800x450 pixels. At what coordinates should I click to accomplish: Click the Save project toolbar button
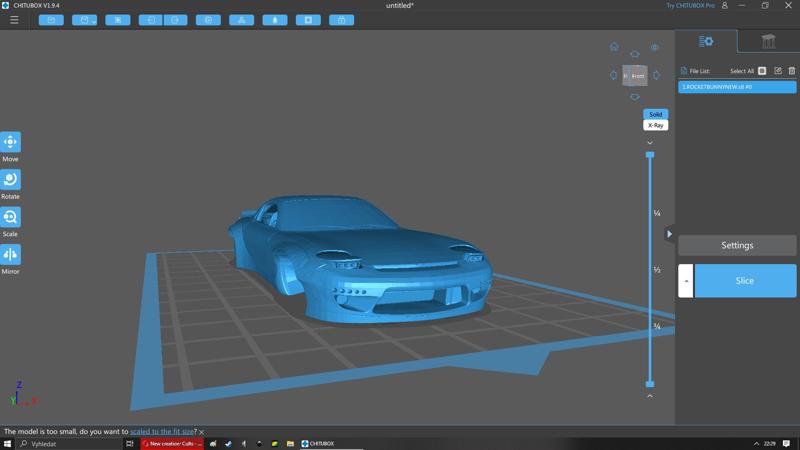85,20
